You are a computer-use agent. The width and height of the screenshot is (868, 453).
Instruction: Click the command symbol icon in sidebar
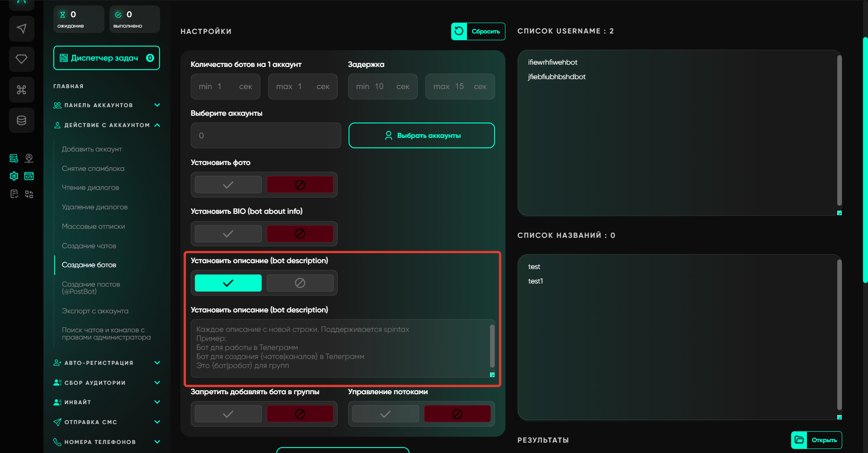tap(21, 90)
